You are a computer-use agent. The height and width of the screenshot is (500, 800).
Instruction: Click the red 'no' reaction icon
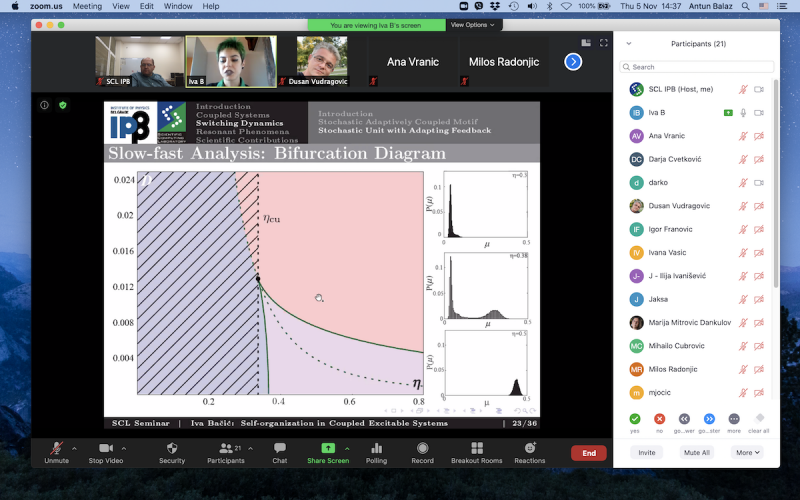pos(659,419)
